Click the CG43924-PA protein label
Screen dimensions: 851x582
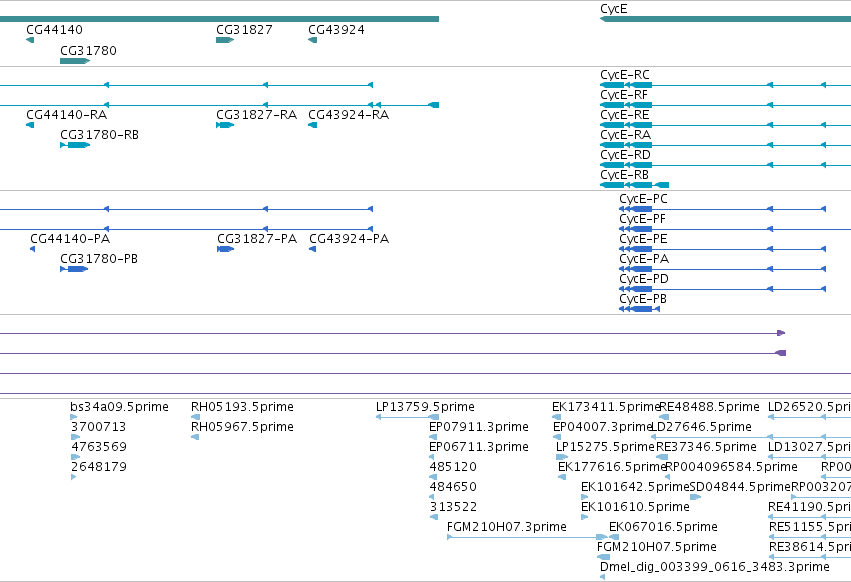349,238
